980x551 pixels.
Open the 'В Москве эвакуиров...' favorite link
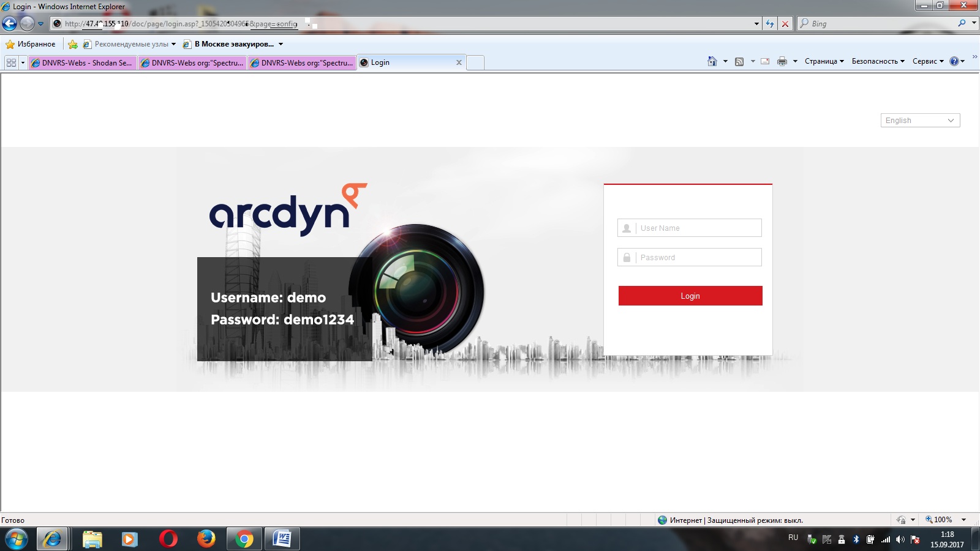point(233,44)
